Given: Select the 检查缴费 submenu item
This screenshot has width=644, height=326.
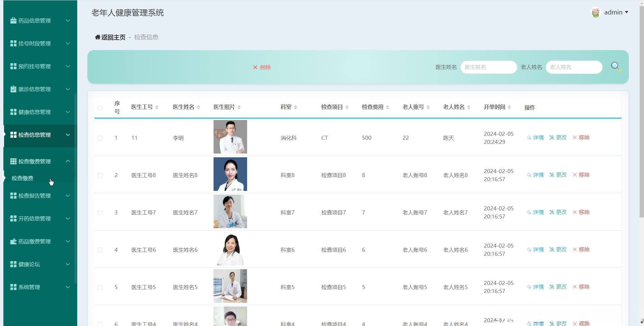Looking at the screenshot, I should click(x=22, y=178).
